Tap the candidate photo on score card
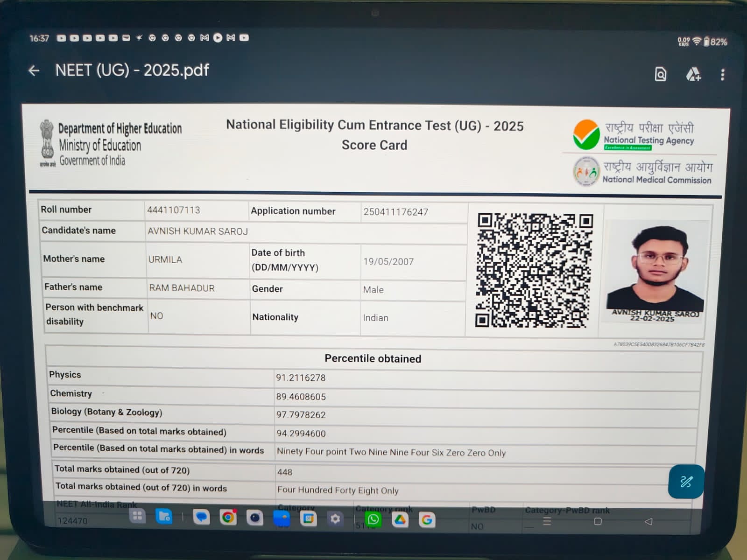The image size is (747, 560). [x=655, y=269]
